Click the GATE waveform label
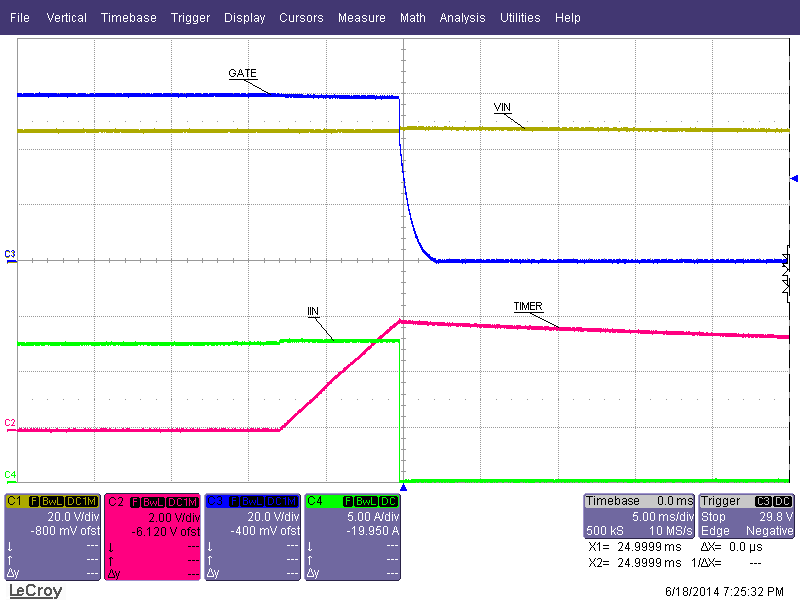 243,75
